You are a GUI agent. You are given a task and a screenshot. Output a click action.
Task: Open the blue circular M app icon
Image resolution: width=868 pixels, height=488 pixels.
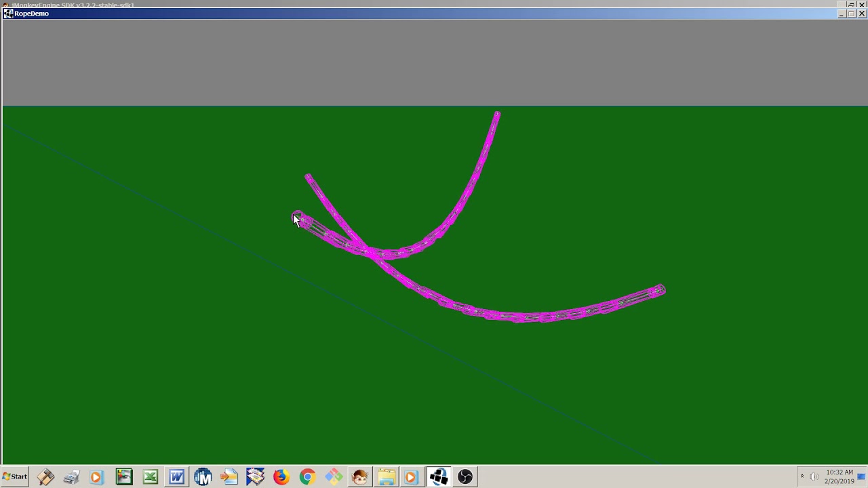coord(203,477)
